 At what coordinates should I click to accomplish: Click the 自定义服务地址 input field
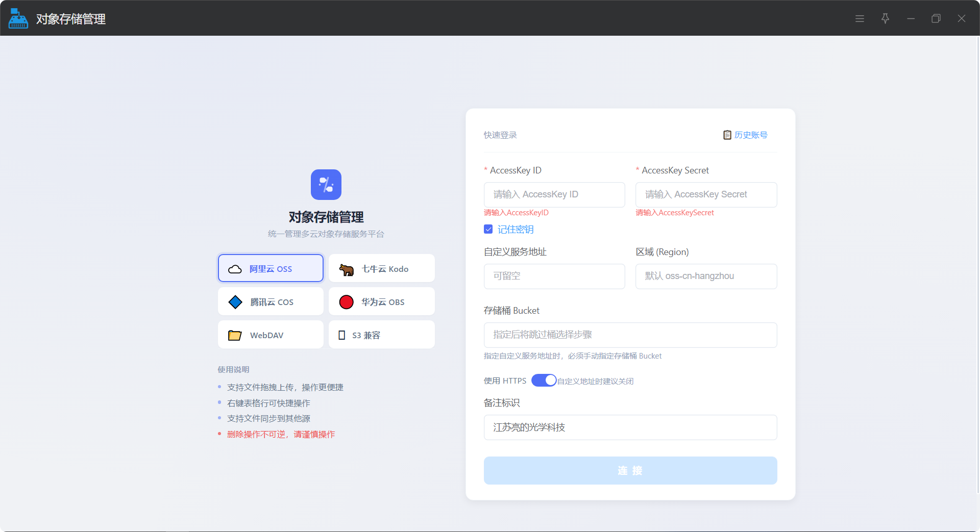coord(554,276)
